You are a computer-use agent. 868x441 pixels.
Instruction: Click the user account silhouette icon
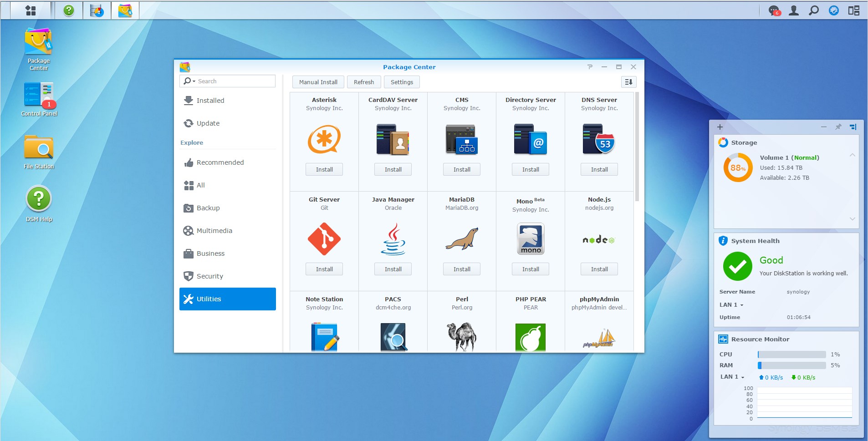pos(794,10)
